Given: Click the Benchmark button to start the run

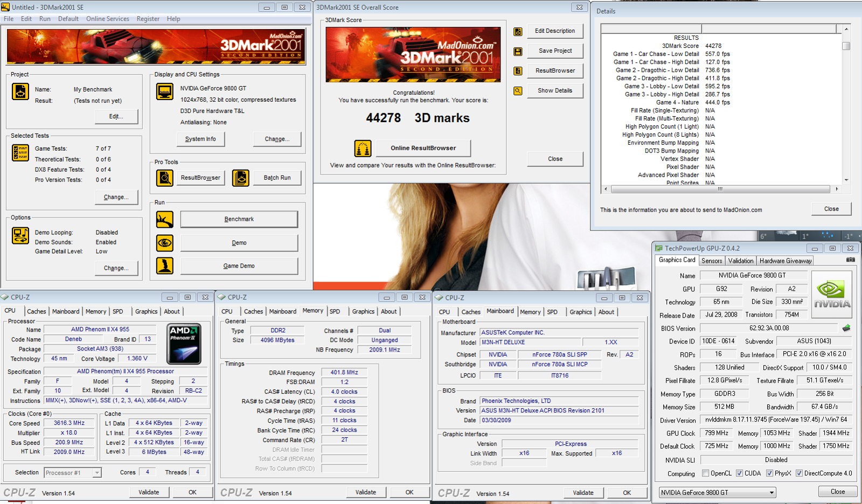Looking at the screenshot, I should click(x=239, y=219).
